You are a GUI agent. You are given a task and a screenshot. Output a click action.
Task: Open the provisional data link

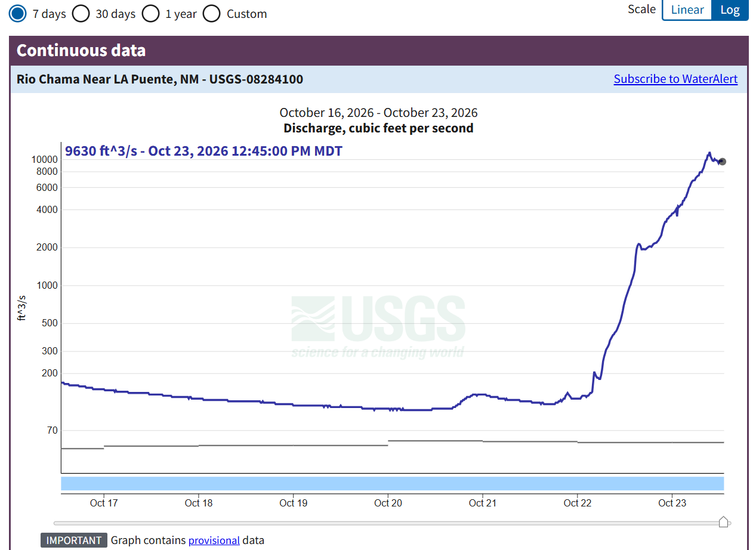(x=214, y=540)
